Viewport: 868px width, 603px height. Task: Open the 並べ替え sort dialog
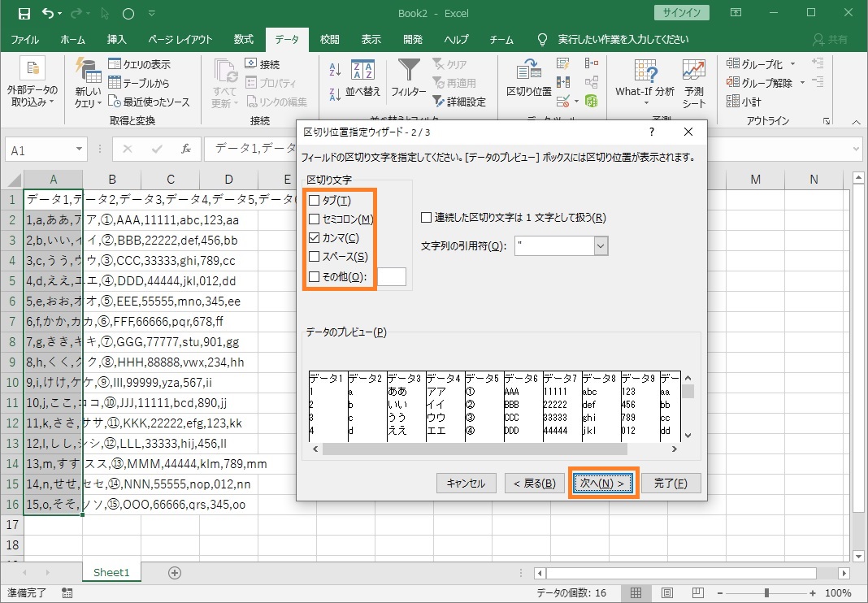[x=363, y=77]
